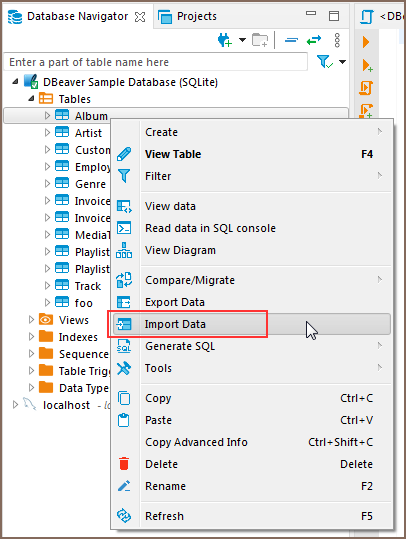Image resolution: width=406 pixels, height=539 pixels.
Task: Click the Collapse All icon
Action: (291, 40)
